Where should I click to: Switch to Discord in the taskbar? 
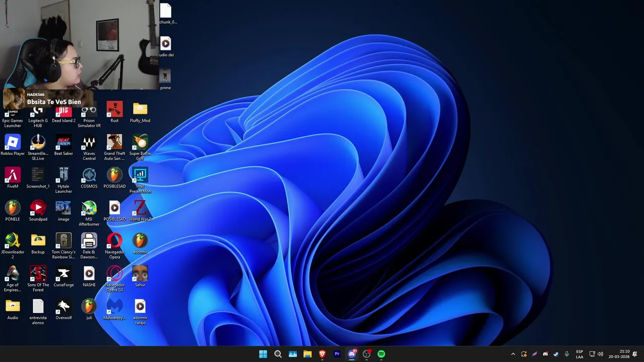tap(352, 354)
